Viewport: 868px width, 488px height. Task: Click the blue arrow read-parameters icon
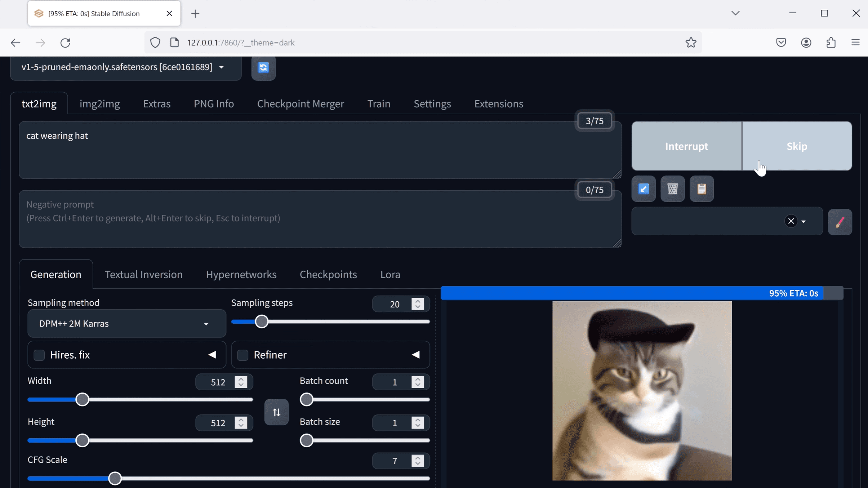coord(644,189)
